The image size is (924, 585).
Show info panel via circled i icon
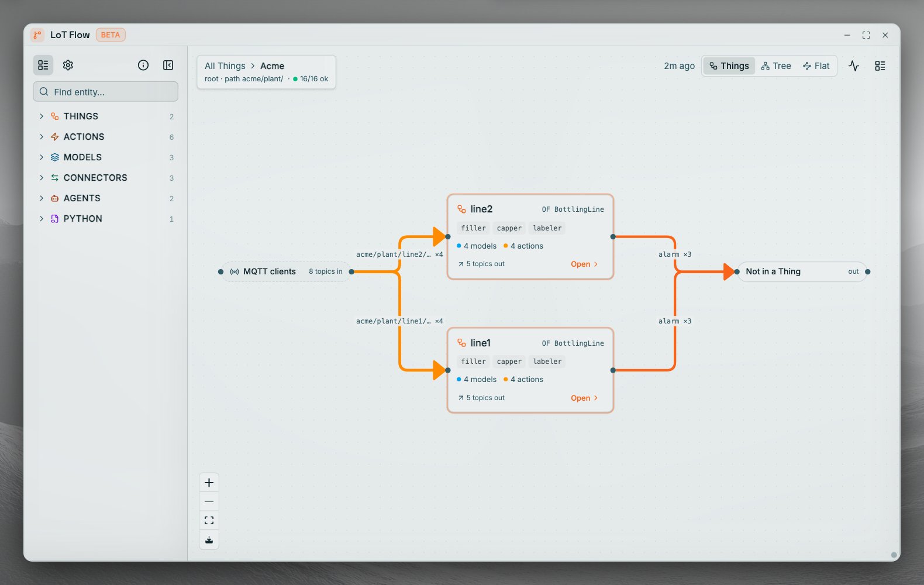[x=143, y=65]
